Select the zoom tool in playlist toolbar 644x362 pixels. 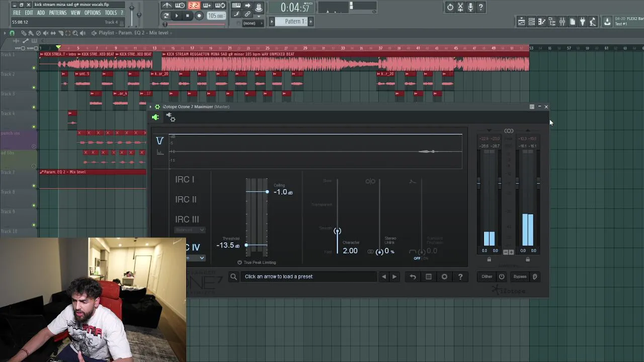tap(75, 33)
